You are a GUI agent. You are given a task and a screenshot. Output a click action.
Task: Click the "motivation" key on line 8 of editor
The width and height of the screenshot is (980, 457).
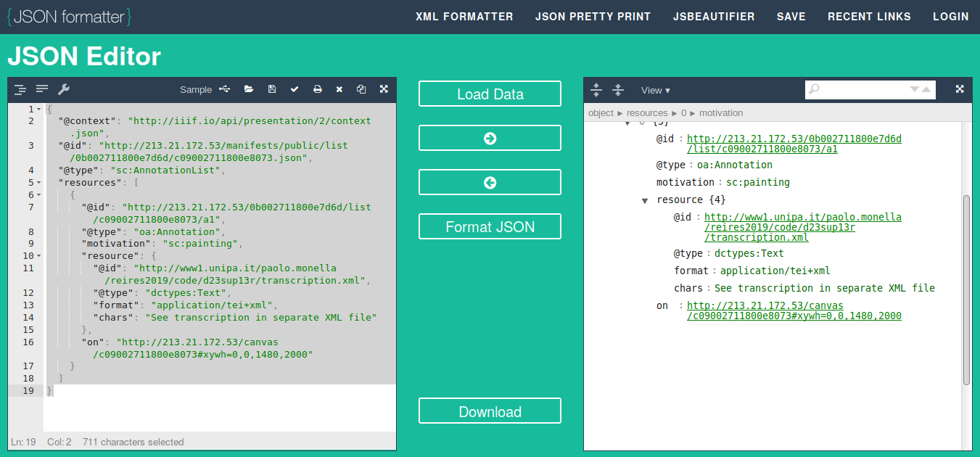[115, 244]
